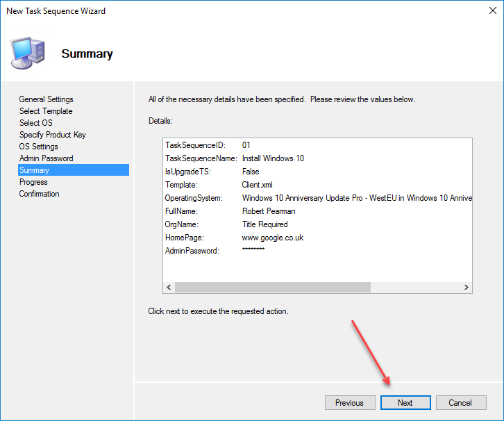Click the Progress step in sidebar
The image size is (504, 421).
tap(33, 182)
